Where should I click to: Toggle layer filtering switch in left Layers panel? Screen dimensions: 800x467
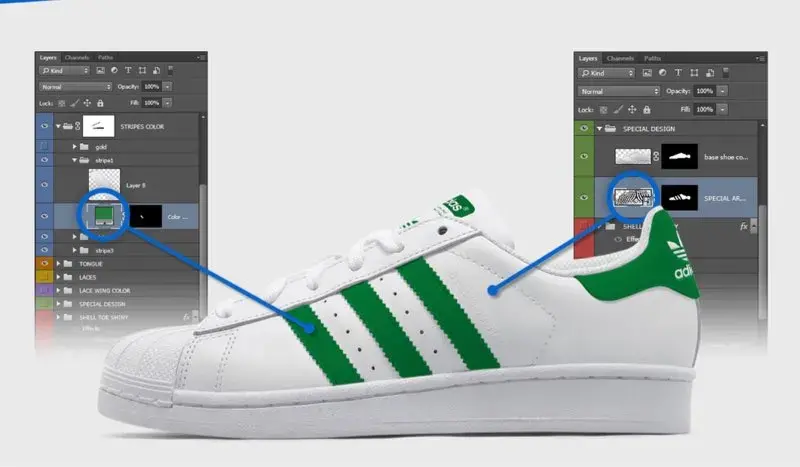pos(170,70)
